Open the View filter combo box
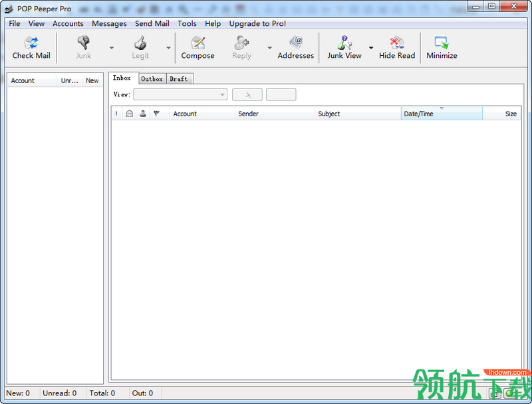Viewport: 532px width, 404px height. 180,94
